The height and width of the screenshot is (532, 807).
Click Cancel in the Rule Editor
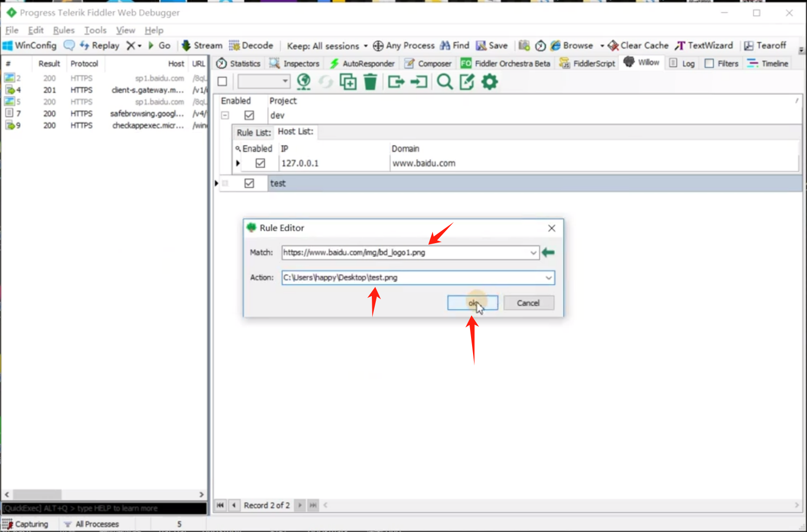528,303
